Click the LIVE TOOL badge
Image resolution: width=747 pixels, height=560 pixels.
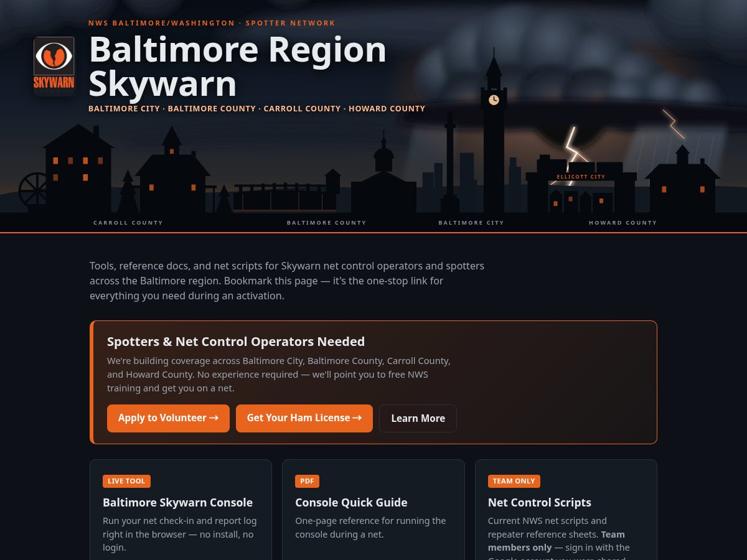126,481
